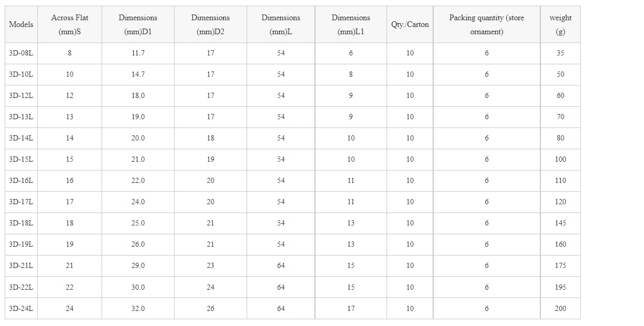Click the 200 weight value for 3D-24L
The image size is (644, 326).
tap(560, 308)
